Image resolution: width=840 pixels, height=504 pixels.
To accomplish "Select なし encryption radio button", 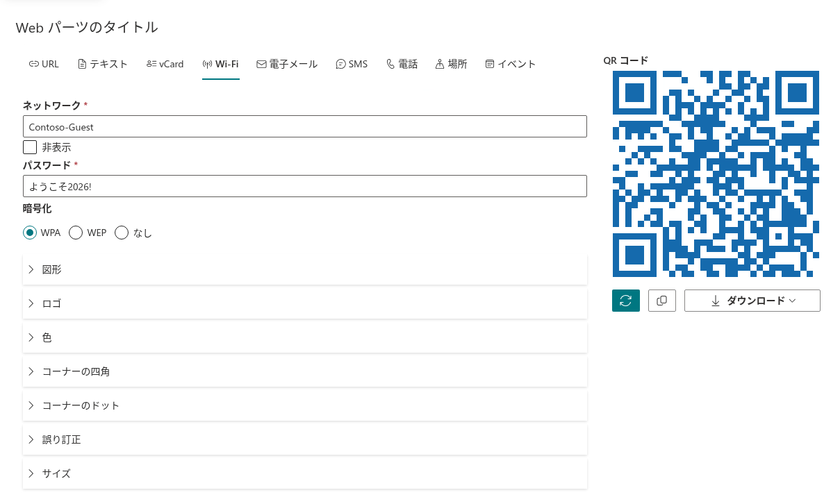I will click(122, 233).
